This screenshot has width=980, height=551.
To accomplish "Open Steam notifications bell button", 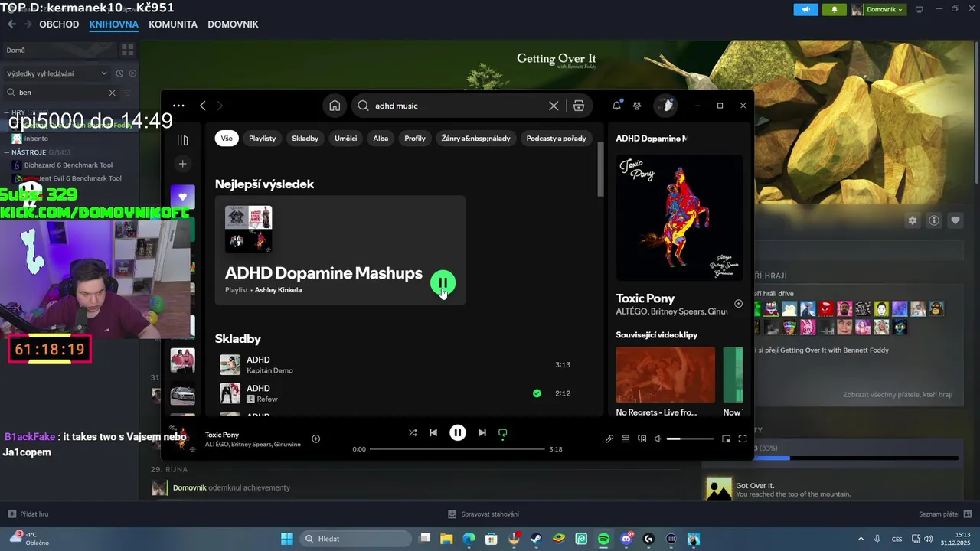I will click(x=834, y=9).
